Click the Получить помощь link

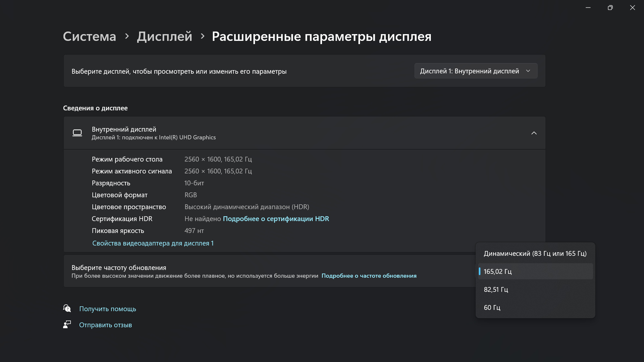coord(108,309)
